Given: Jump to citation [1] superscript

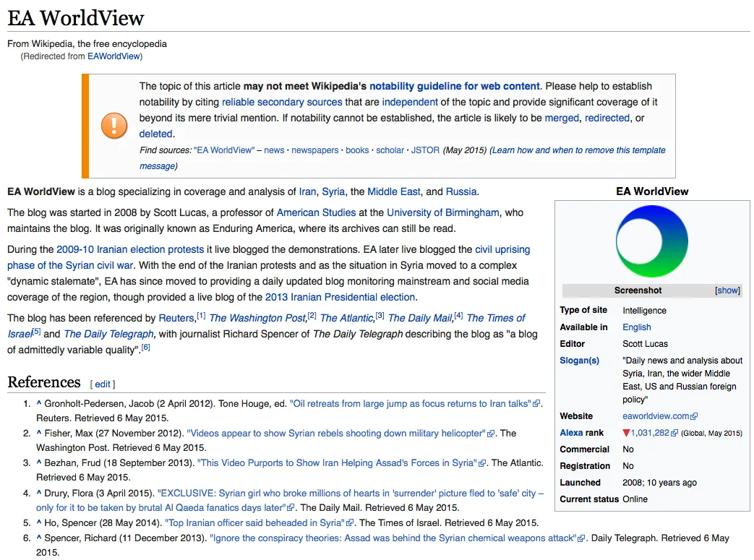Looking at the screenshot, I should [x=201, y=315].
